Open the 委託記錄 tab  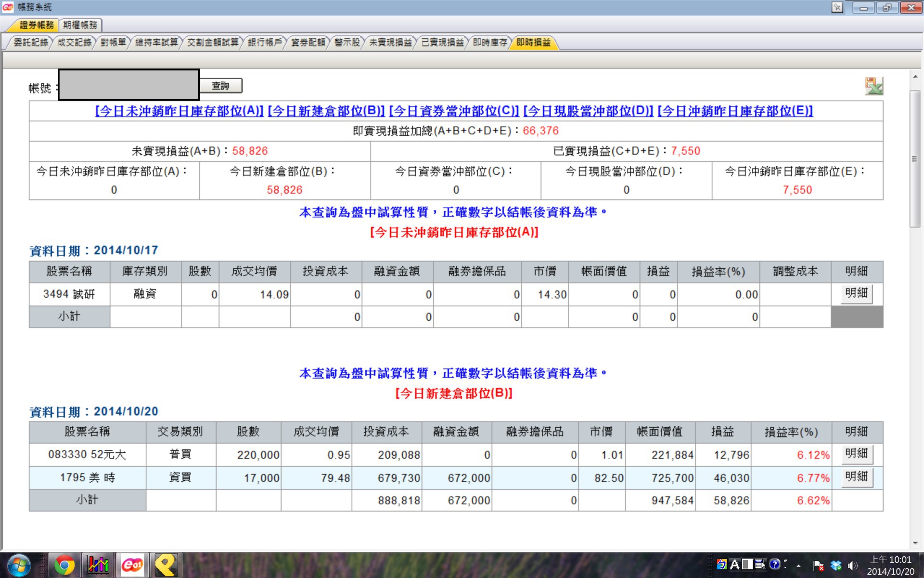(x=31, y=42)
